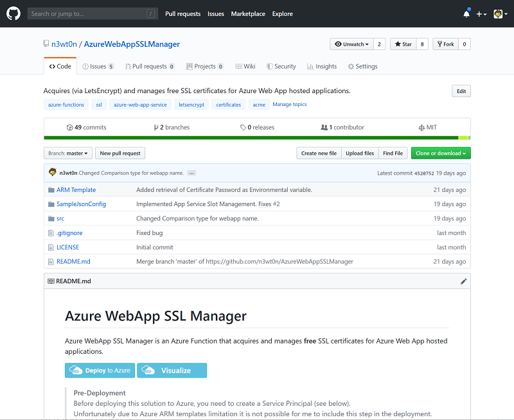Open the Branch: master selector
The image size is (514, 420).
tap(68, 153)
